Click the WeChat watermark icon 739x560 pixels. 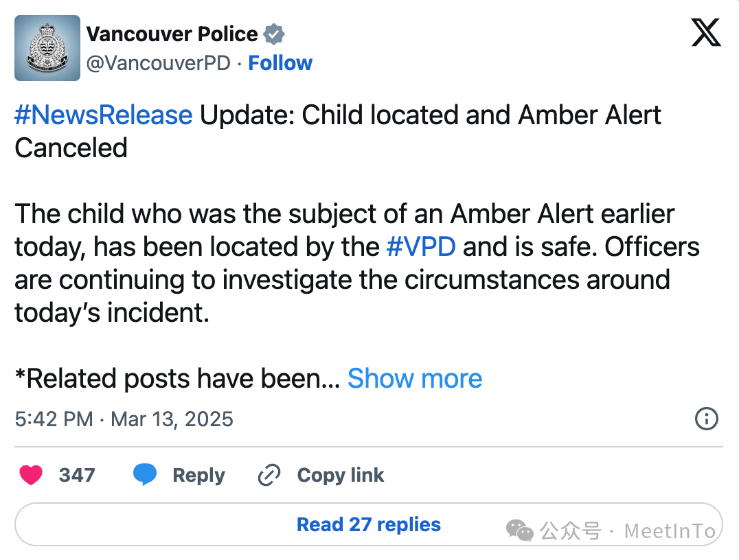click(x=520, y=530)
